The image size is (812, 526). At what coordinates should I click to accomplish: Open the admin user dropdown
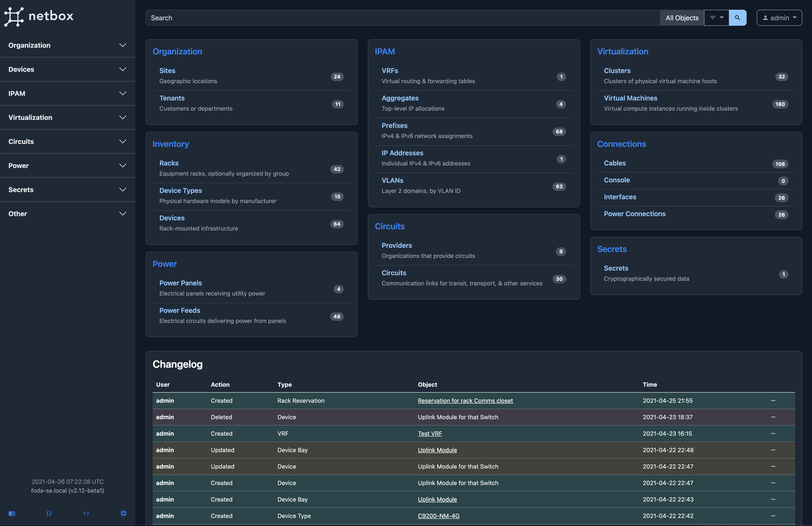[x=779, y=18]
